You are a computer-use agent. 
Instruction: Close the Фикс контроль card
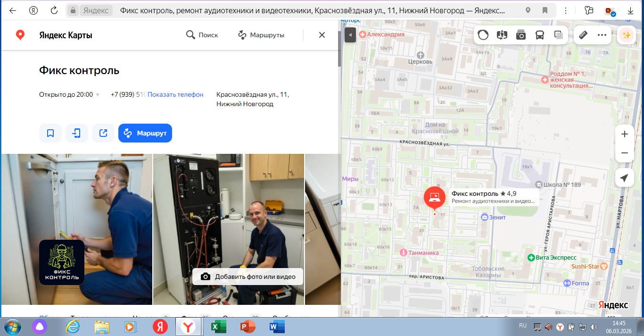pyautogui.click(x=322, y=35)
